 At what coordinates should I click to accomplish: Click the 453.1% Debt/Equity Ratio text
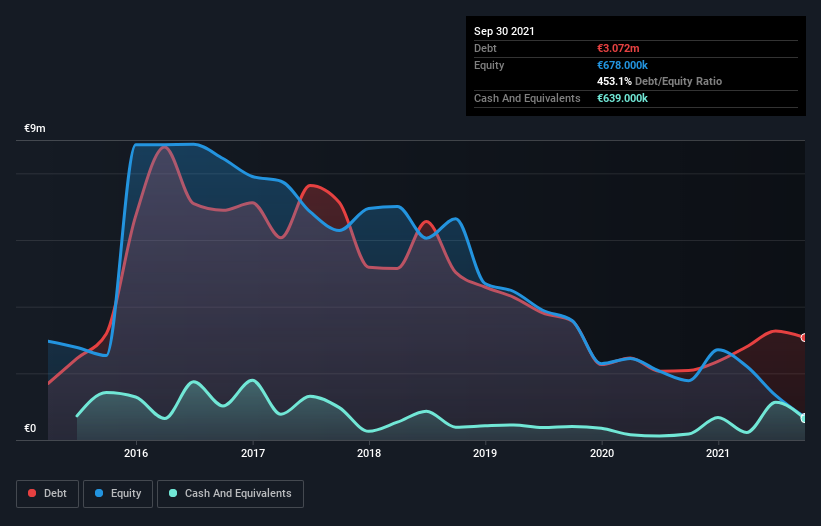(660, 82)
